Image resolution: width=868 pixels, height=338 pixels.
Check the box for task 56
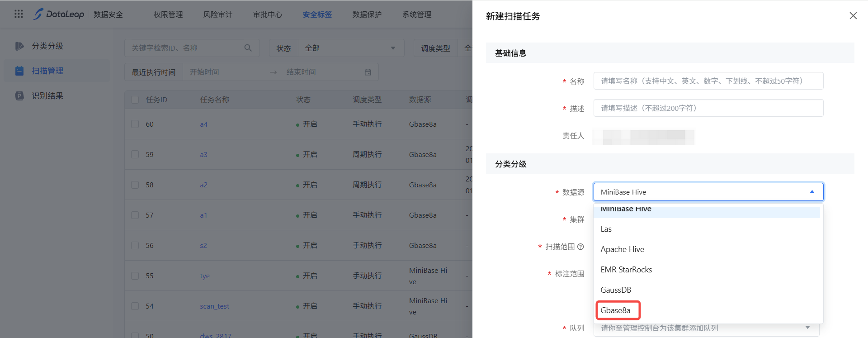[135, 245]
